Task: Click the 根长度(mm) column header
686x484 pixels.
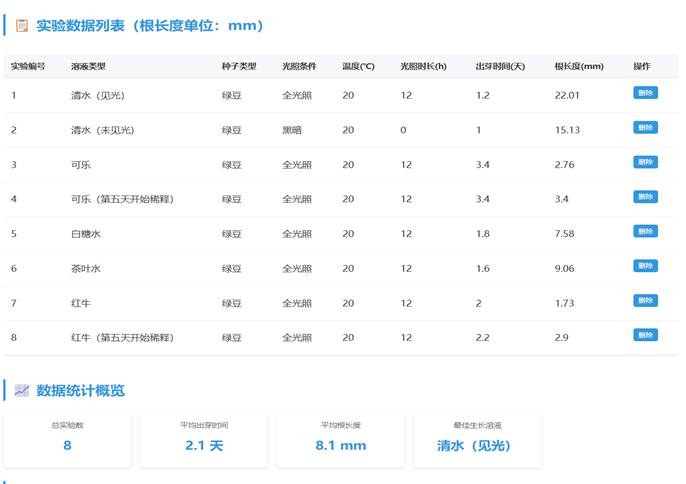Action: coord(579,66)
